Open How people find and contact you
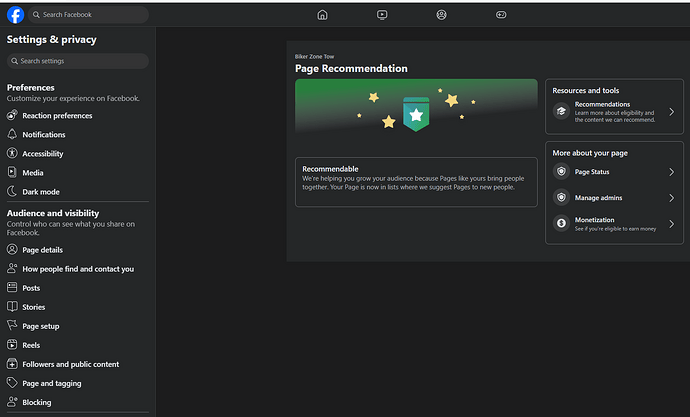The width and height of the screenshot is (690, 417). 77,269
